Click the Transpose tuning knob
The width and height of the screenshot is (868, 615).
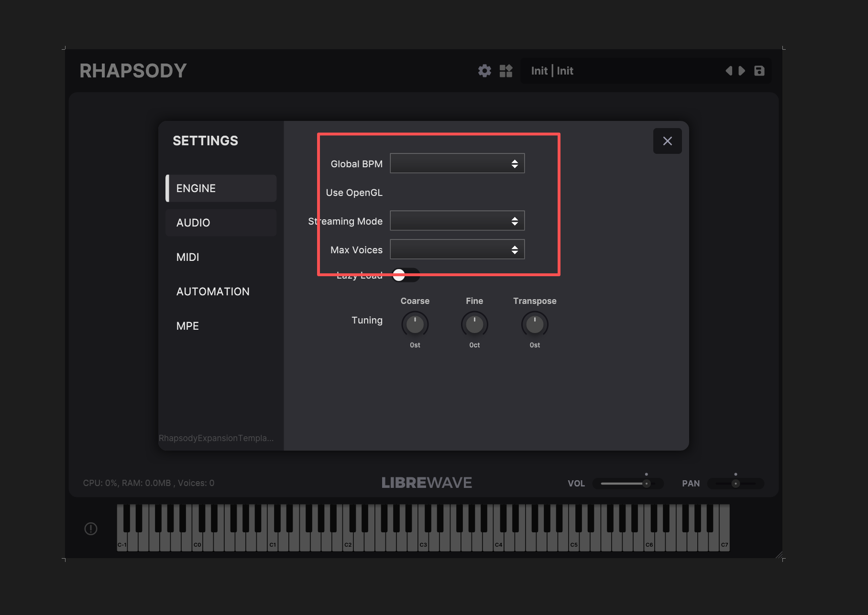pos(535,324)
